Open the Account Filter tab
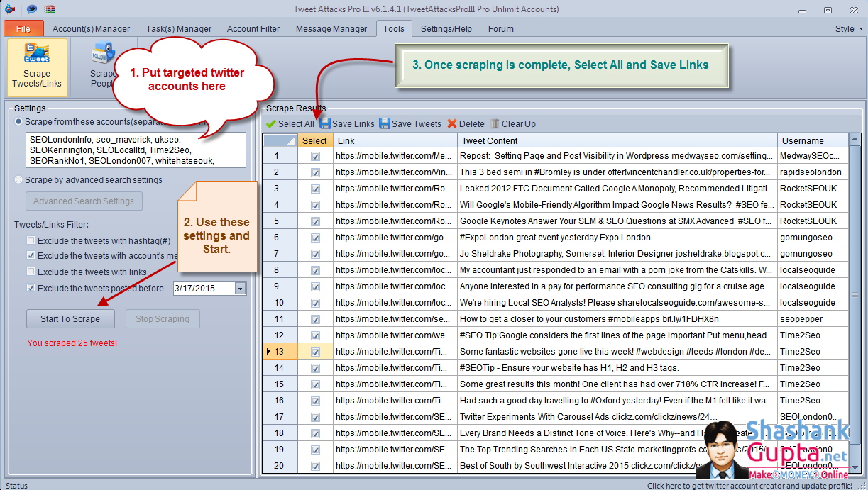The width and height of the screenshot is (868, 490). pos(253,29)
